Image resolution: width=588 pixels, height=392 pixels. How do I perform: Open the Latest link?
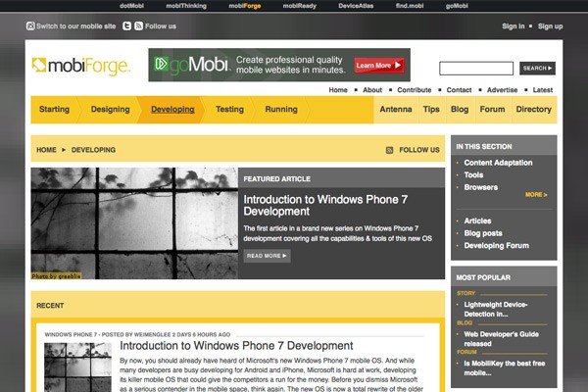point(543,90)
